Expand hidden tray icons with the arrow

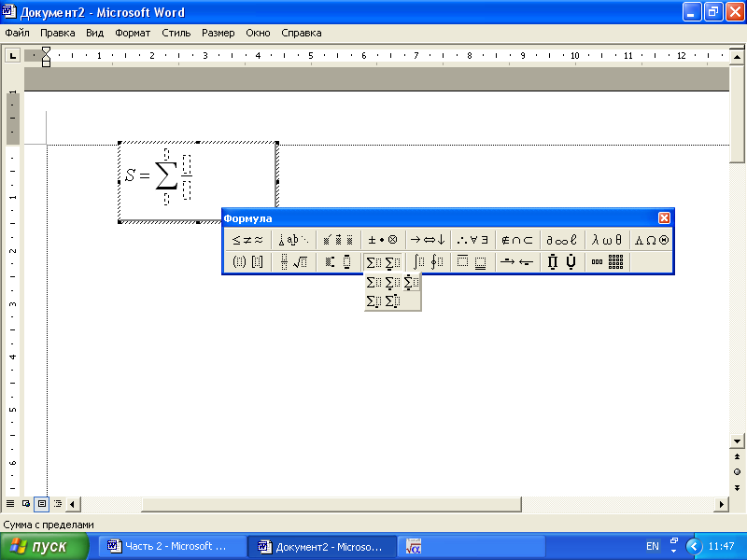pyautogui.click(x=694, y=546)
